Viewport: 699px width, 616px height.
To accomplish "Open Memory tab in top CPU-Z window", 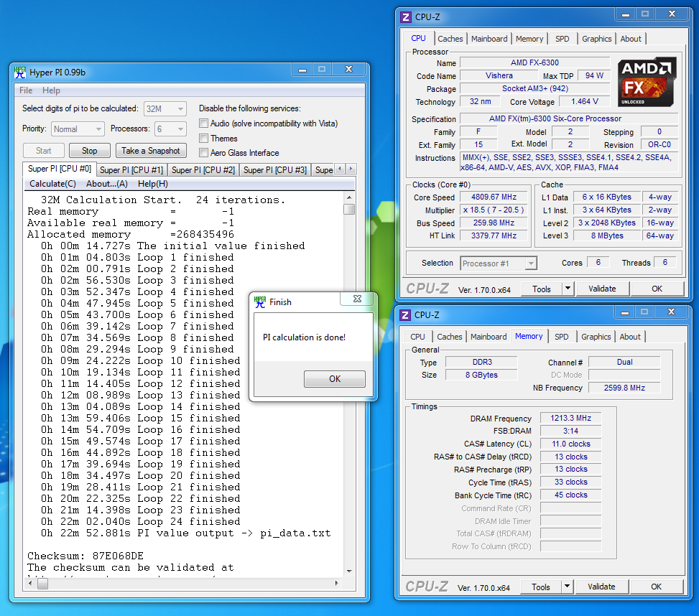I will point(529,39).
